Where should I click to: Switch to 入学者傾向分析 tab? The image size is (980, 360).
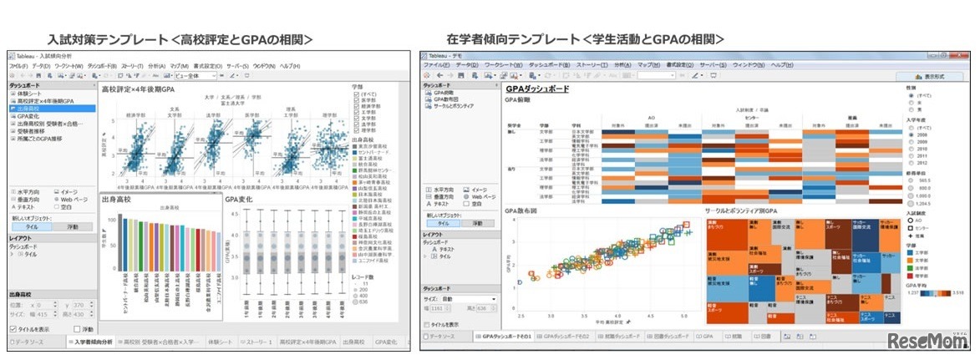(90, 342)
